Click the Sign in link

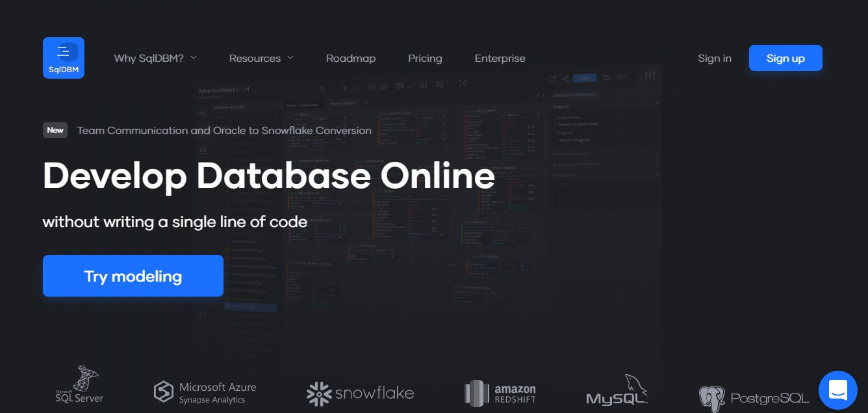tap(715, 58)
